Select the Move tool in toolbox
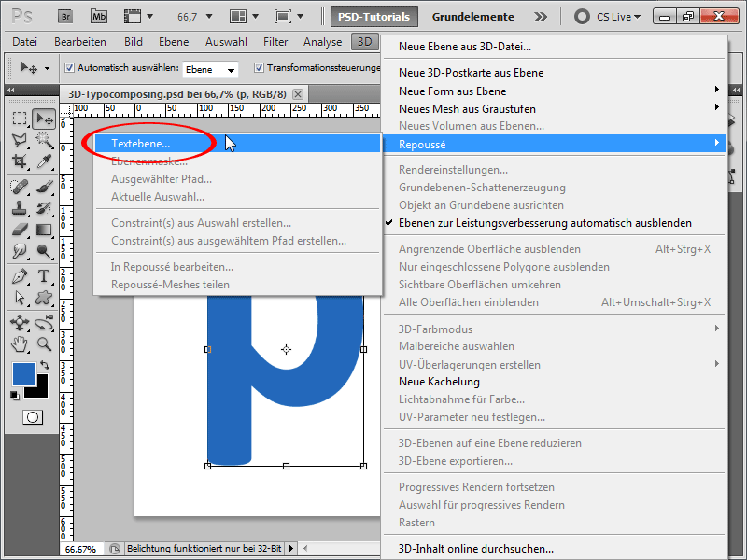 click(x=44, y=119)
